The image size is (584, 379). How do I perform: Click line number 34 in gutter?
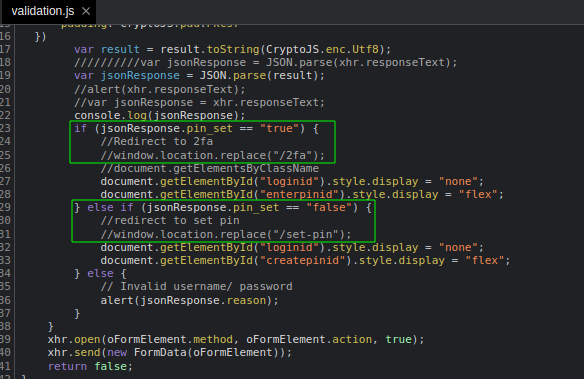[5, 273]
